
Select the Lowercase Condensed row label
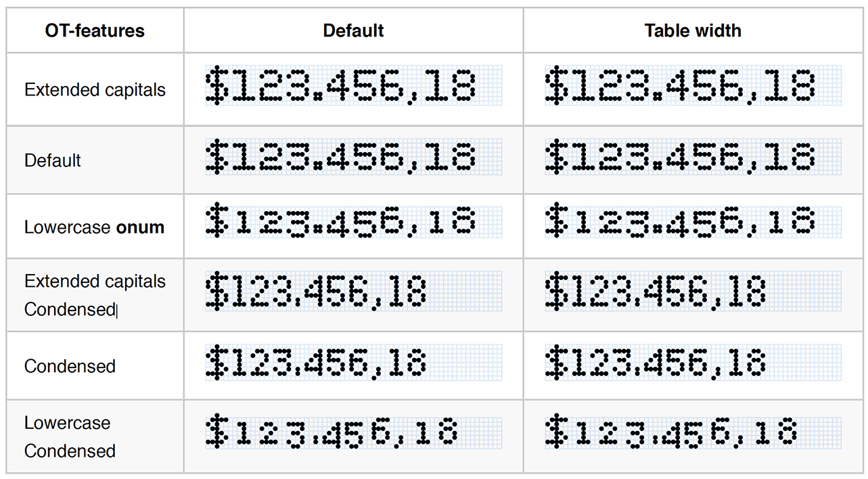(70, 436)
